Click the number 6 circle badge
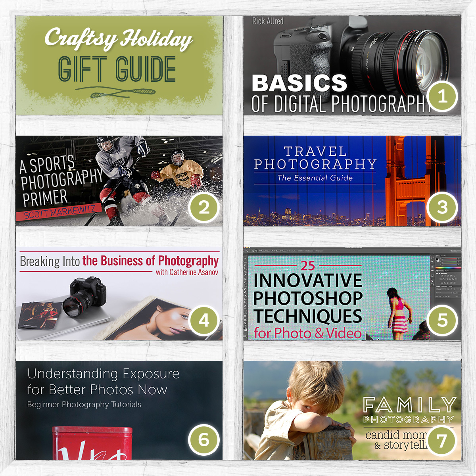Image resolution: width=476 pixels, height=476 pixels. pyautogui.click(x=204, y=440)
